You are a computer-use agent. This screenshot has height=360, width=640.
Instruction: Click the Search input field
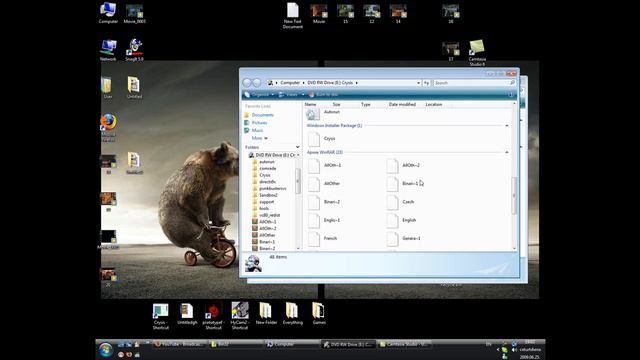click(x=471, y=83)
